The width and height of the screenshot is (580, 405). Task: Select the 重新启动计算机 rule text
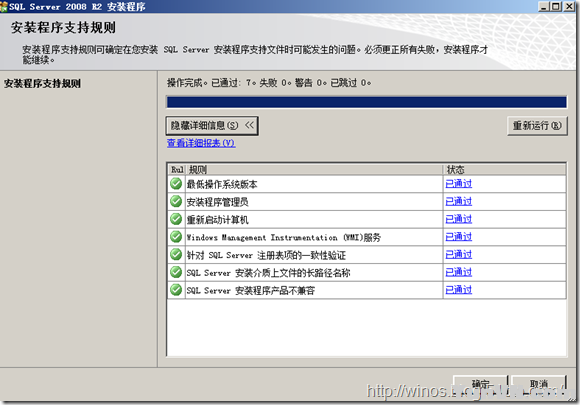tap(218, 220)
